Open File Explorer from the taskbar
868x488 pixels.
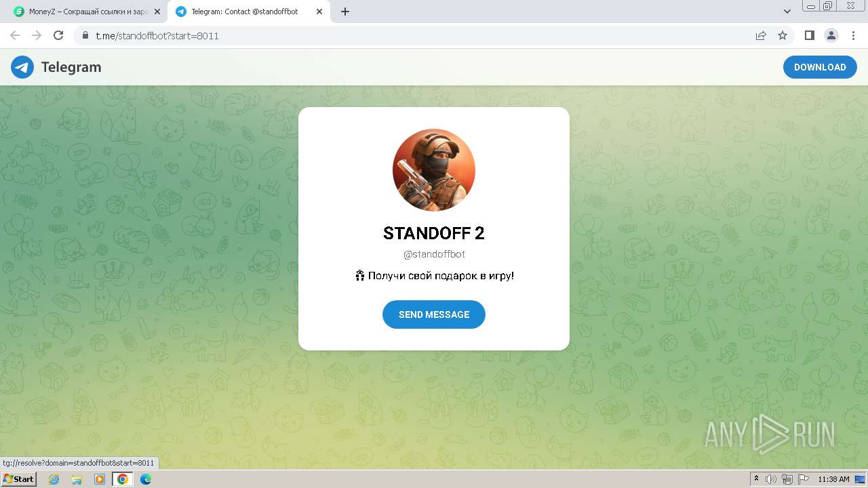point(77,479)
